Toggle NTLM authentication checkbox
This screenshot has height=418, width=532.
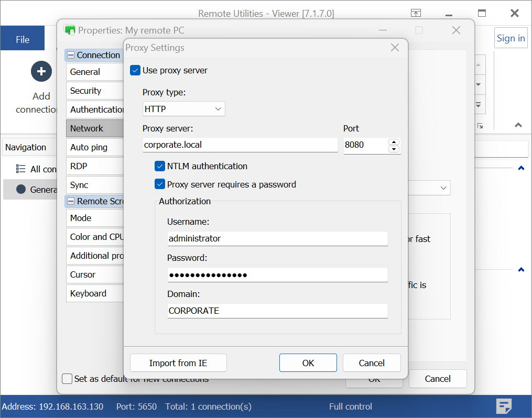point(160,166)
